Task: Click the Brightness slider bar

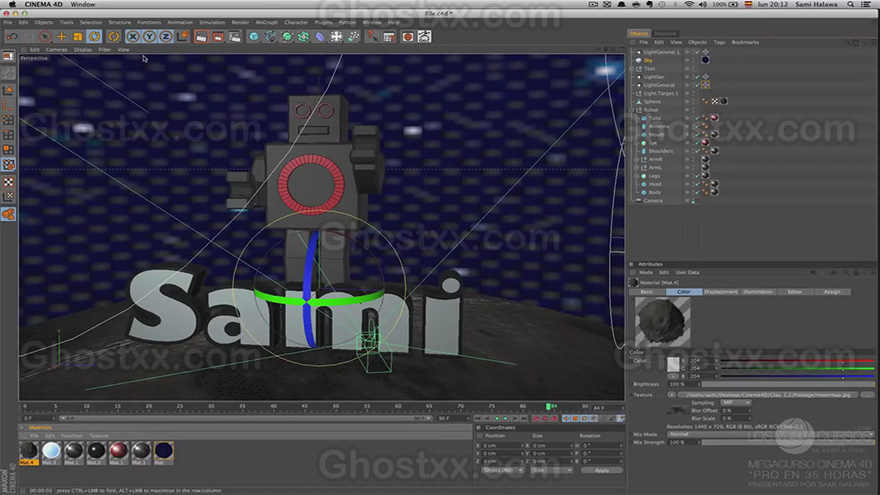Action: (788, 384)
